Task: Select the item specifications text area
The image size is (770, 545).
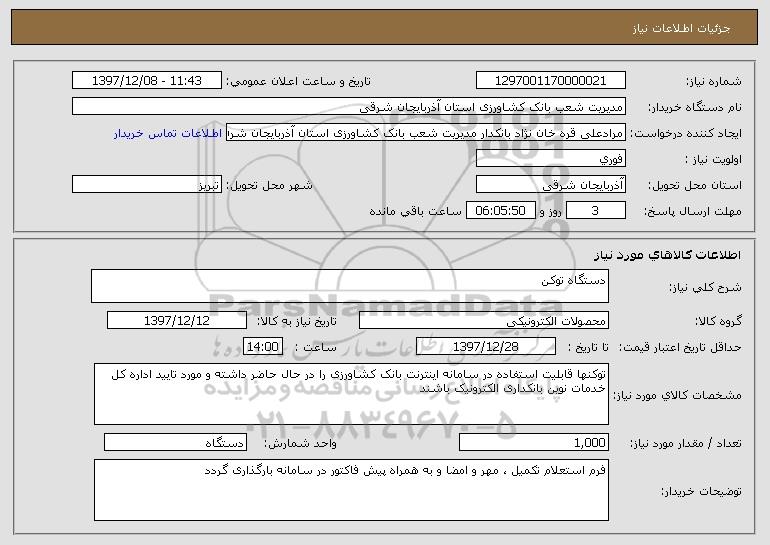Action: tap(351, 394)
